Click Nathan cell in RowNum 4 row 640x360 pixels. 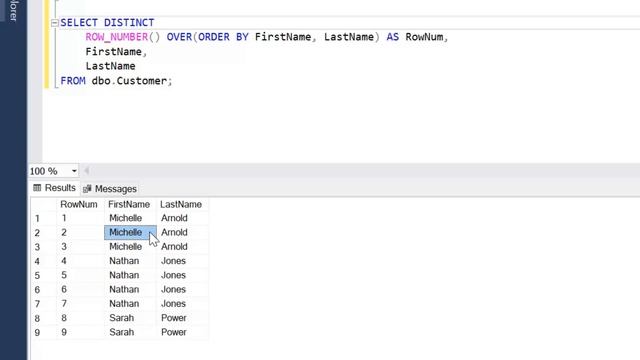130,261
